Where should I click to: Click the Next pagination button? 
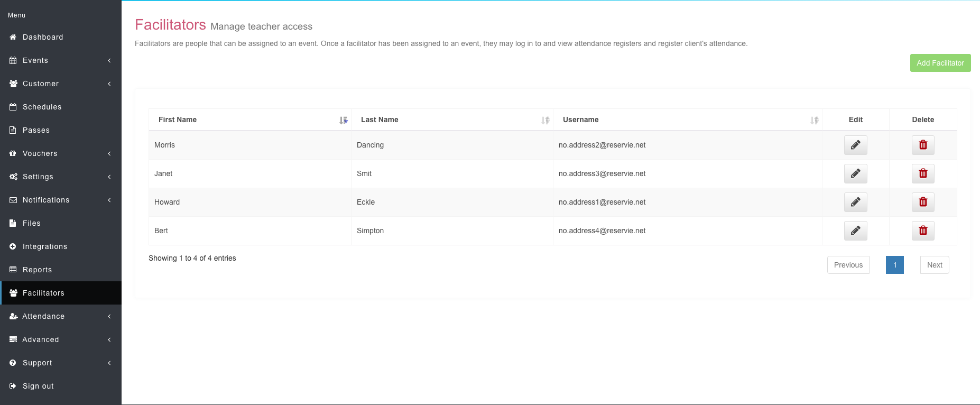(934, 265)
